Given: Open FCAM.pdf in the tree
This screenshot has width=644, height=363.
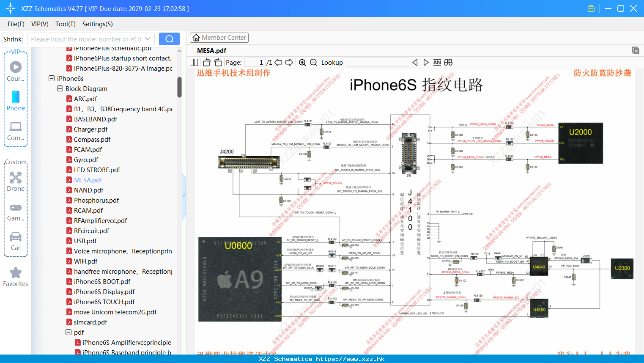Looking at the screenshot, I should click(88, 149).
